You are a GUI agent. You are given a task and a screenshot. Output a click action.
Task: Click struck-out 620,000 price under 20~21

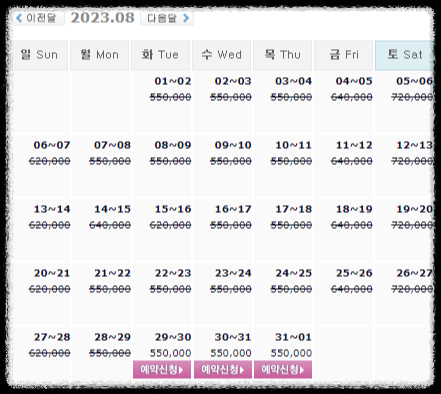pyautogui.click(x=49, y=289)
